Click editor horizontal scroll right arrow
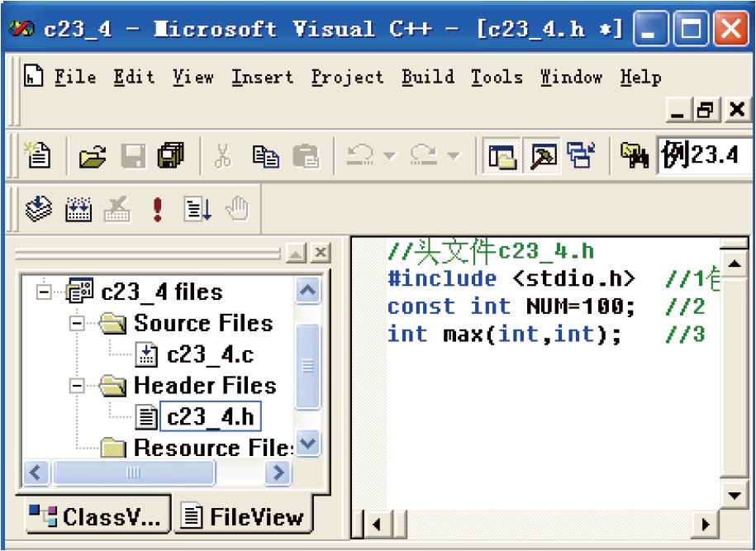This screenshot has width=756, height=551. (706, 524)
